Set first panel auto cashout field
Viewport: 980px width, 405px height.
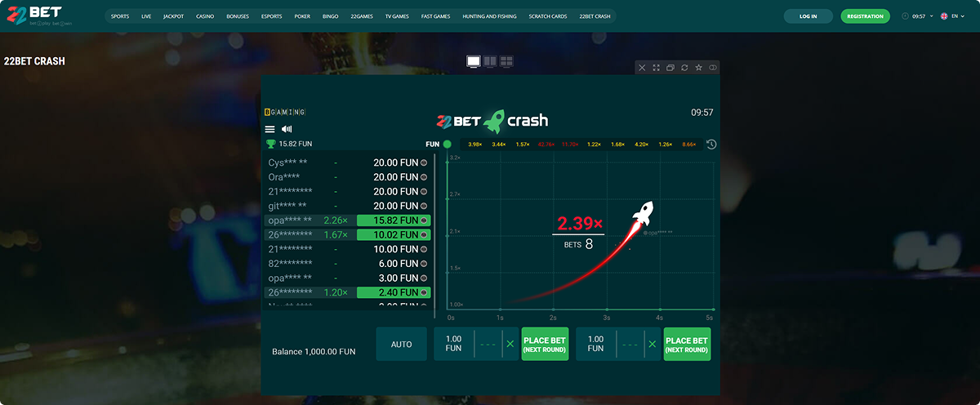click(488, 344)
